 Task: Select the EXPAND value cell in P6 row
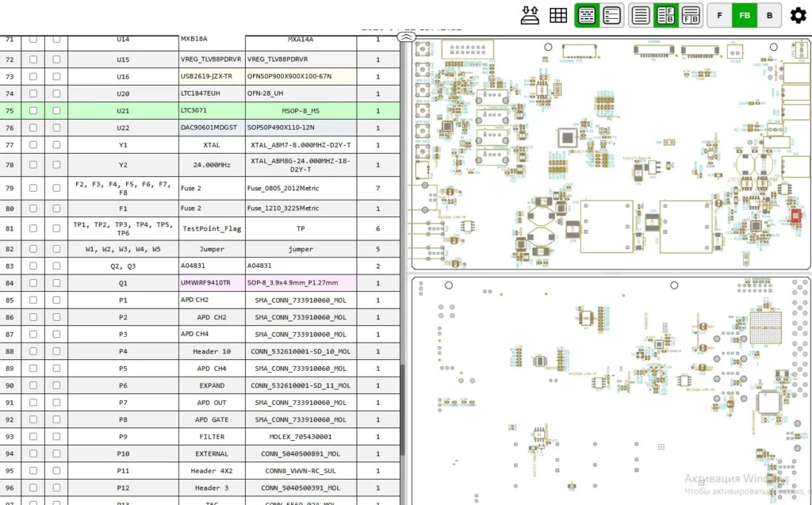point(212,385)
